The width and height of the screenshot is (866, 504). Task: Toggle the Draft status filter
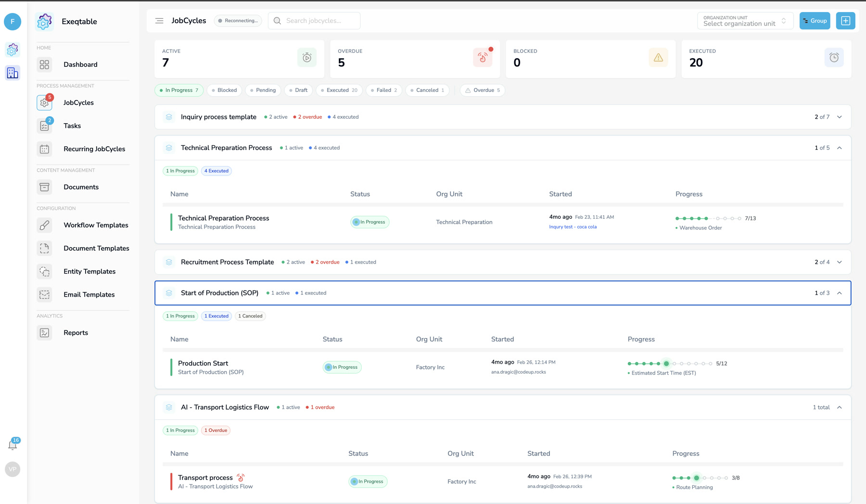[299, 90]
